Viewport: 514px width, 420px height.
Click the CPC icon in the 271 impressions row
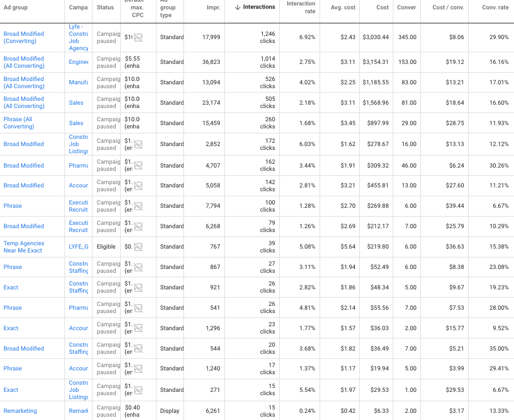pos(138,390)
